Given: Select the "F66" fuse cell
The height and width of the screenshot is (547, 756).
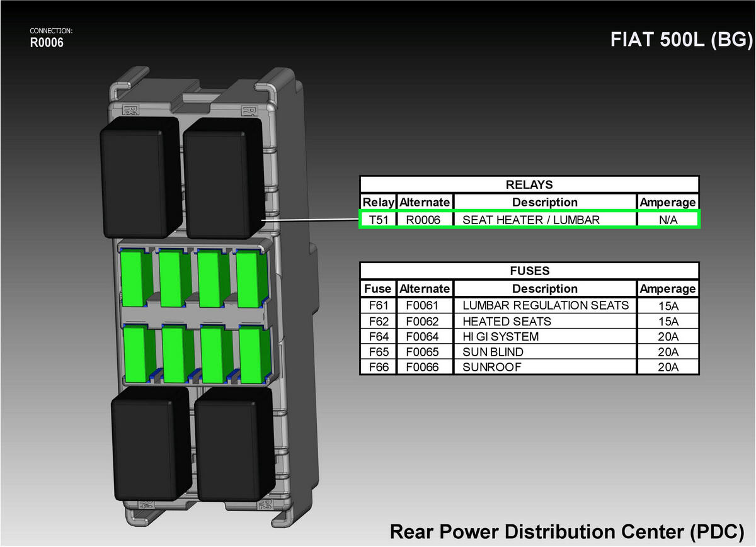Looking at the screenshot, I should click(378, 367).
